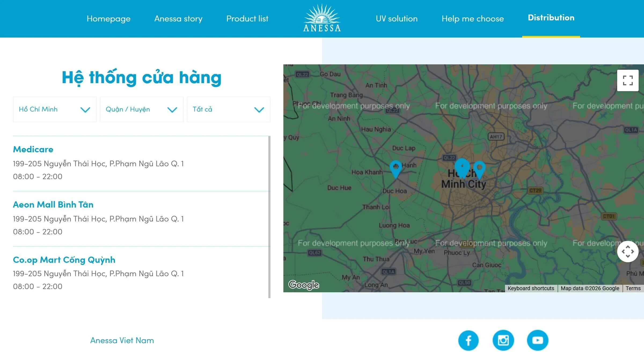Click Co.op Mart Cống Quỳnh address line
Screen dimensions: 644x362
coord(98,274)
